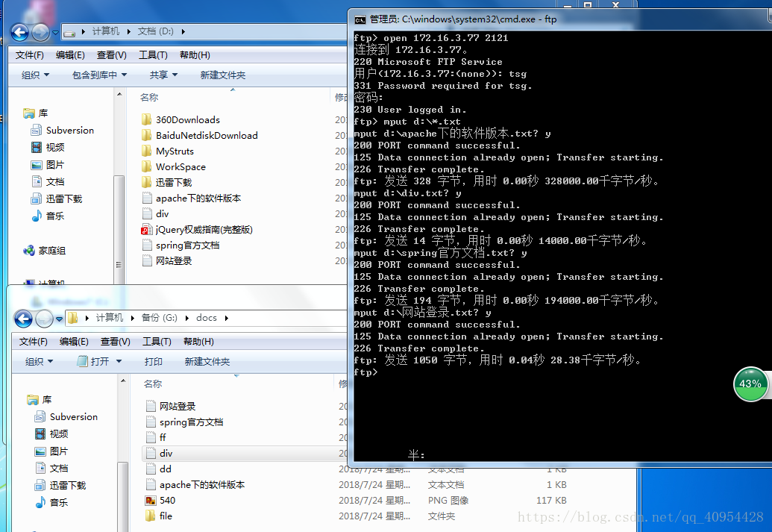This screenshot has height=532, width=772.
Task: Click 名称 column header in D: drive window
Action: click(148, 98)
